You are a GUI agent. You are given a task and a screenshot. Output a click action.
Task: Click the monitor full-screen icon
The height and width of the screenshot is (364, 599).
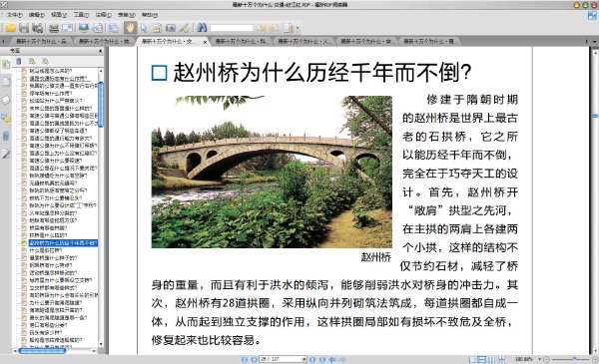click(x=83, y=28)
